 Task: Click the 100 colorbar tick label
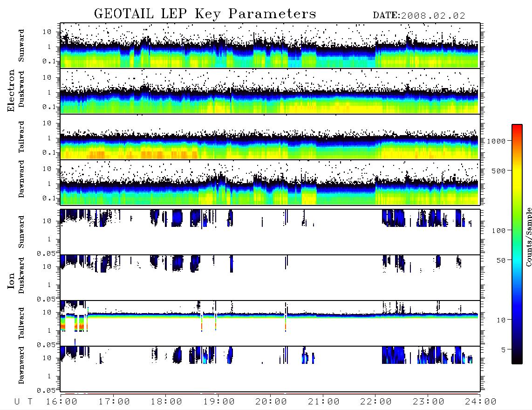click(499, 231)
